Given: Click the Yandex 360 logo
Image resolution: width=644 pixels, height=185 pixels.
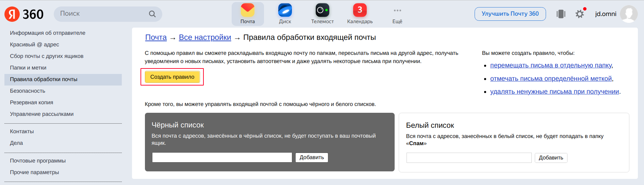Looking at the screenshot, I should click(24, 14).
